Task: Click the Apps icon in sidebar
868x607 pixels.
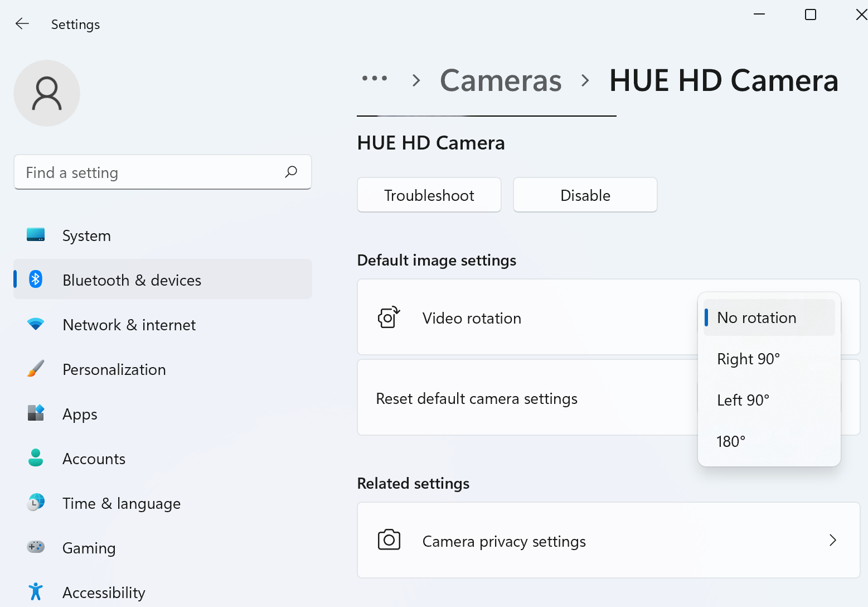Action: coord(36,413)
